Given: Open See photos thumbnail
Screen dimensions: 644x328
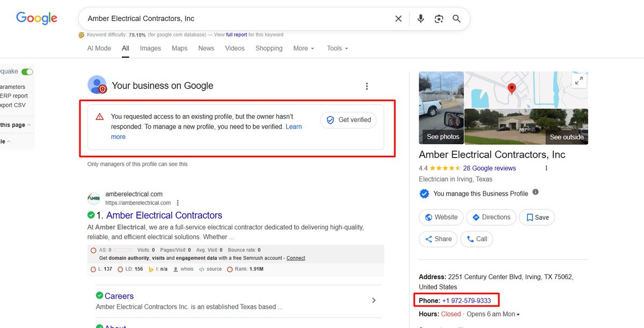Looking at the screenshot, I should click(x=441, y=108).
